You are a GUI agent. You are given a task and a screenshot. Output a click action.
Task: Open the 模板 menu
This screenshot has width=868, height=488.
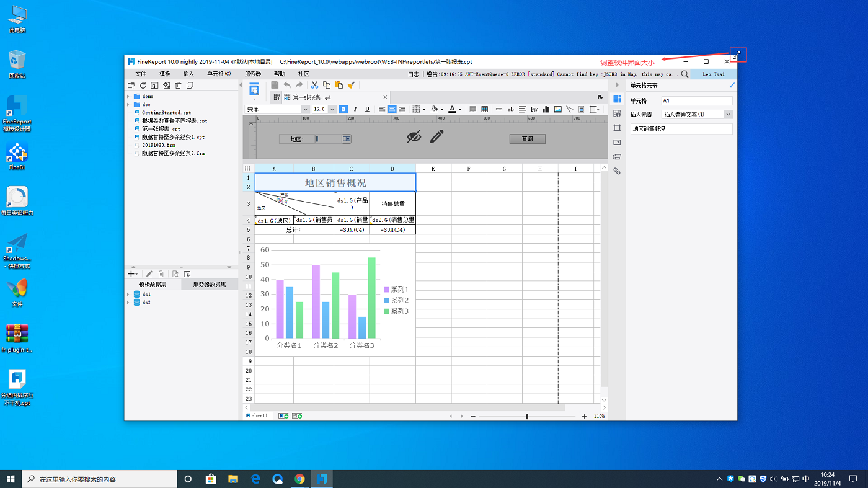coord(165,74)
